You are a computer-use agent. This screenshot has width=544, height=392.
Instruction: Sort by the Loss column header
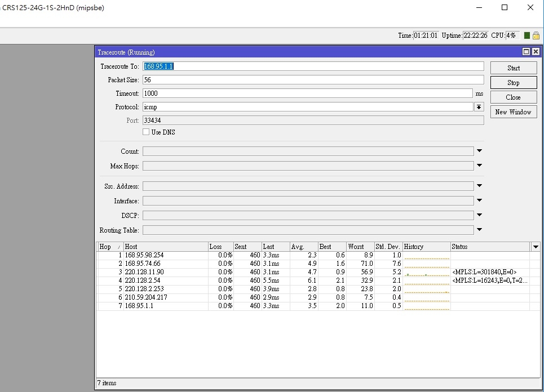coord(220,247)
